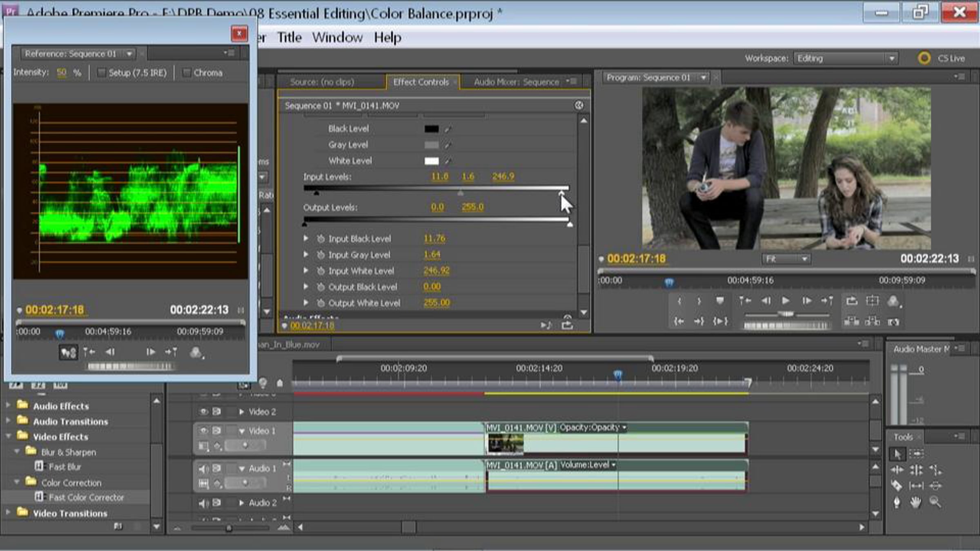
Task: Select the Razor tool
Action: pos(896,486)
